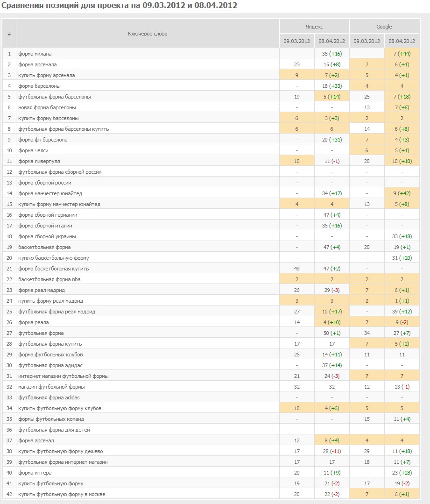Select keyword 'форма челси'
The image size is (430, 504).
[34, 150]
